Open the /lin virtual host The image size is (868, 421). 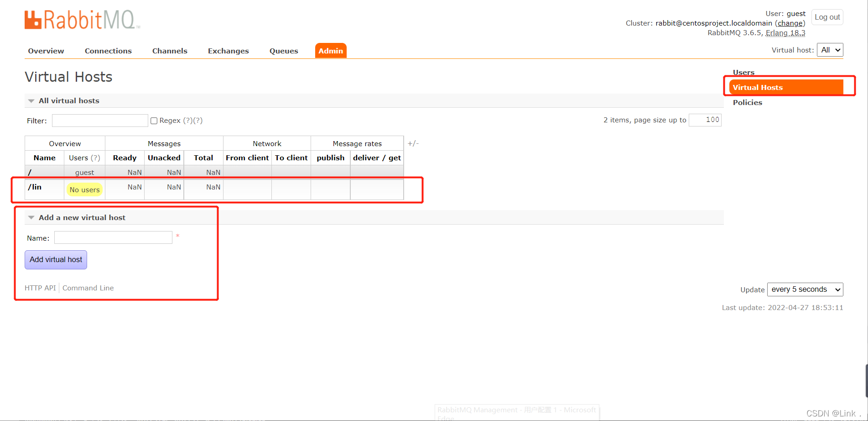(35, 187)
